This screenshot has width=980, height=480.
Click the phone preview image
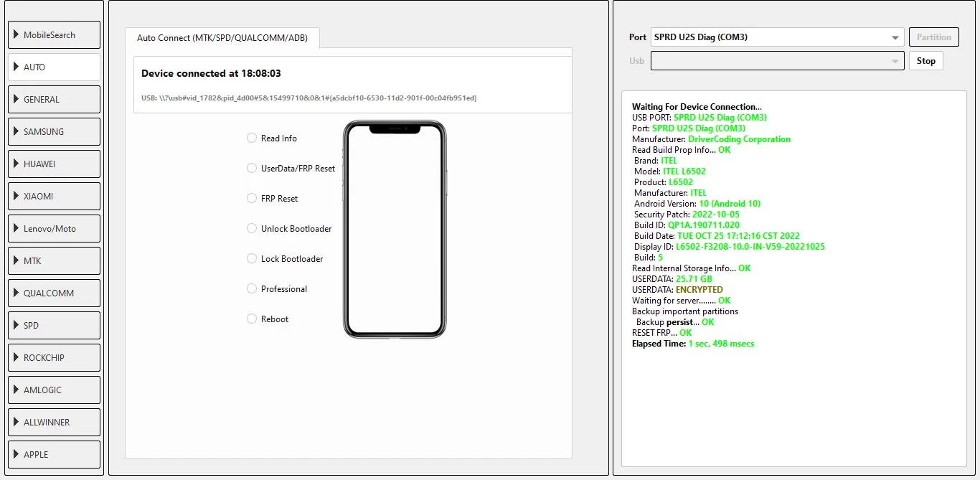click(395, 230)
